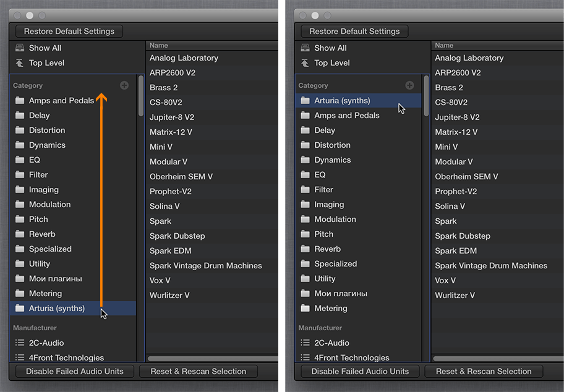Click the category list vertical scrollbar in left window
564x392 pixels.
click(x=140, y=96)
